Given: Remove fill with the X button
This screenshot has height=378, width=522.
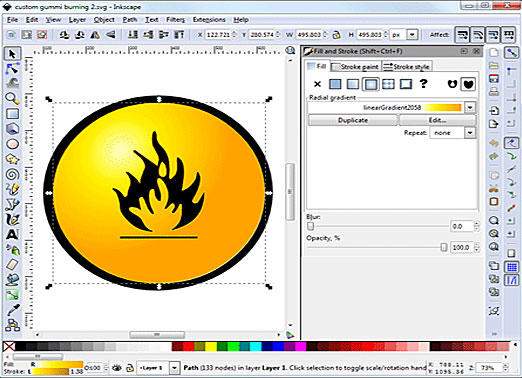Looking at the screenshot, I should (317, 84).
